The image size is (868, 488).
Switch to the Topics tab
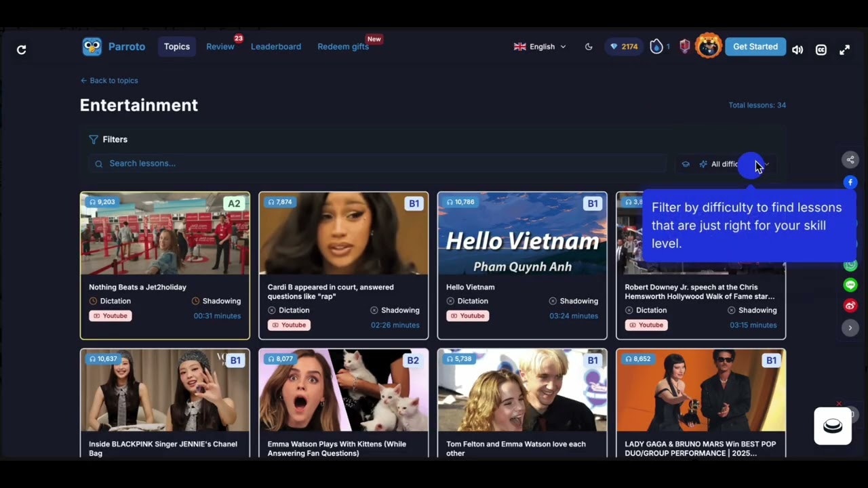[177, 47]
